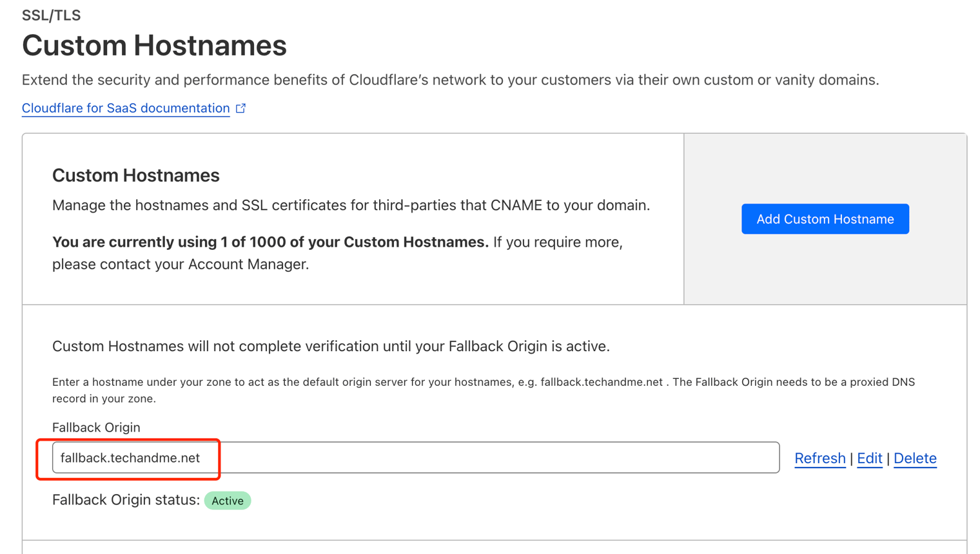Click the green Active status badge
The width and height of the screenshot is (980, 554).
(x=228, y=501)
